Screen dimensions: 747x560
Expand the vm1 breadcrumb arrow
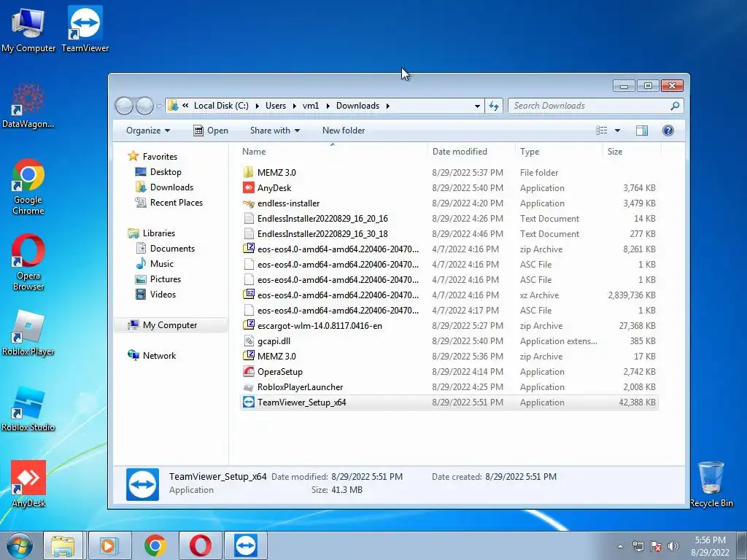tap(328, 106)
